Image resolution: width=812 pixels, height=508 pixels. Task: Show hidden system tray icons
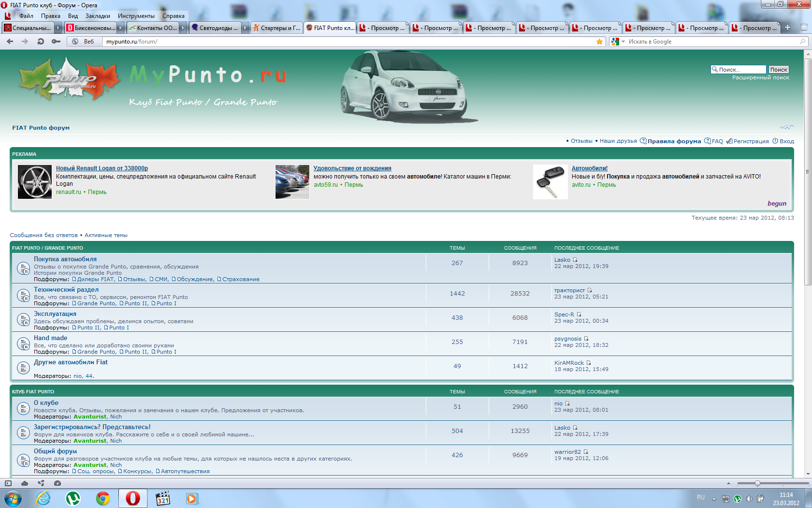(x=714, y=499)
